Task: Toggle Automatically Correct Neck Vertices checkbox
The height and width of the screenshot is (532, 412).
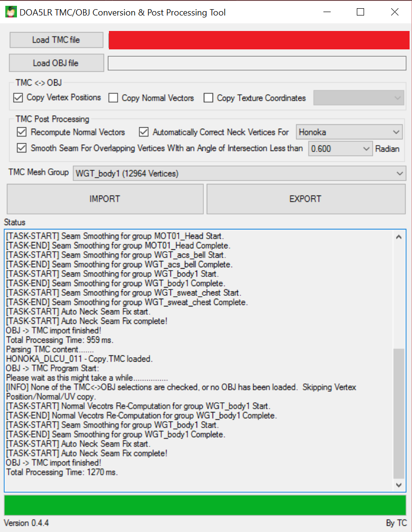Action: 144,132
